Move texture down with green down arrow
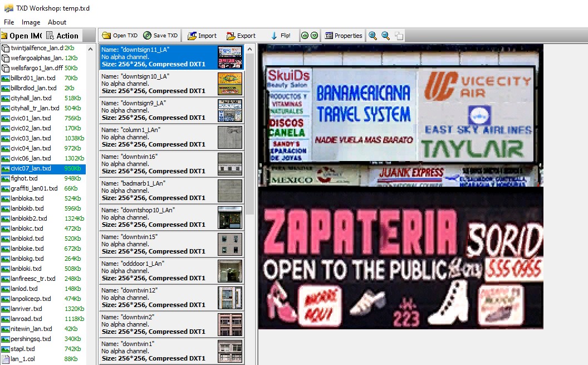This screenshot has height=365, width=588. [314, 36]
